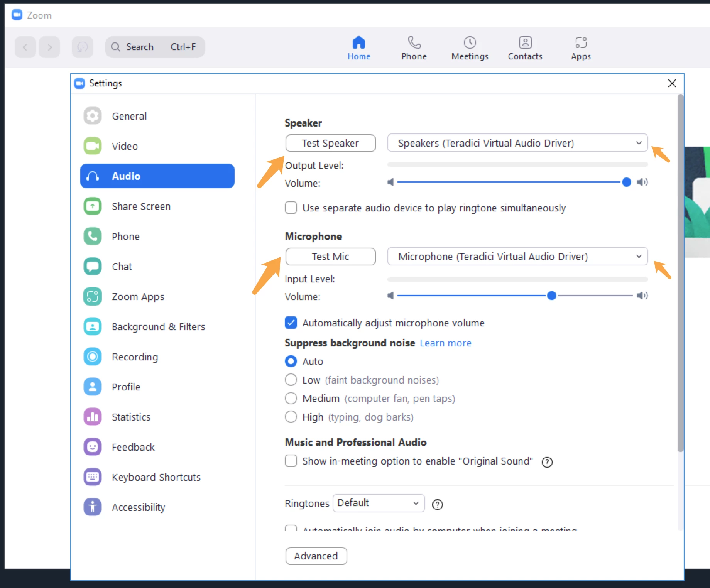The width and height of the screenshot is (710, 588).
Task: Click help icon next to Ringtones dropdown
Action: point(438,504)
